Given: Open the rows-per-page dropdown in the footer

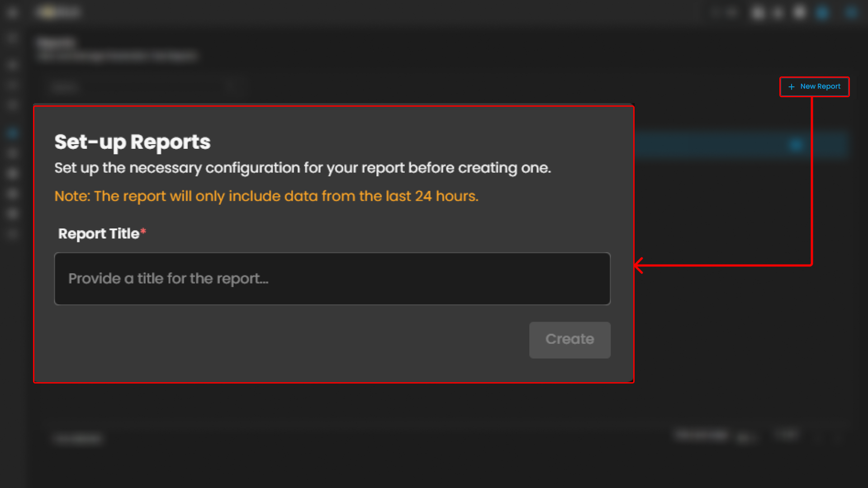Looking at the screenshot, I should (x=744, y=437).
